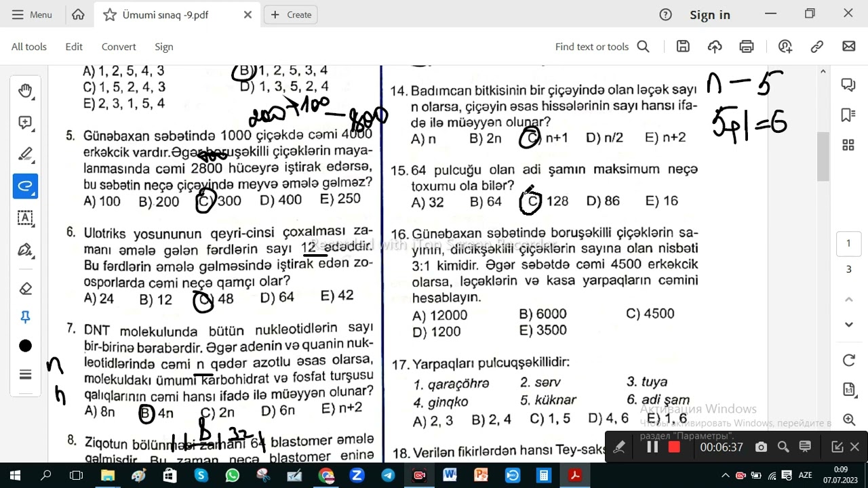The height and width of the screenshot is (488, 868).
Task: Pause the screen recording
Action: pos(652,447)
